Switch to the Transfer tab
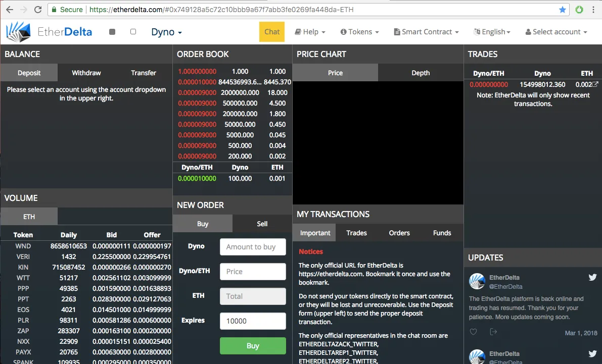Screen dimensions: 602x364 (144, 73)
